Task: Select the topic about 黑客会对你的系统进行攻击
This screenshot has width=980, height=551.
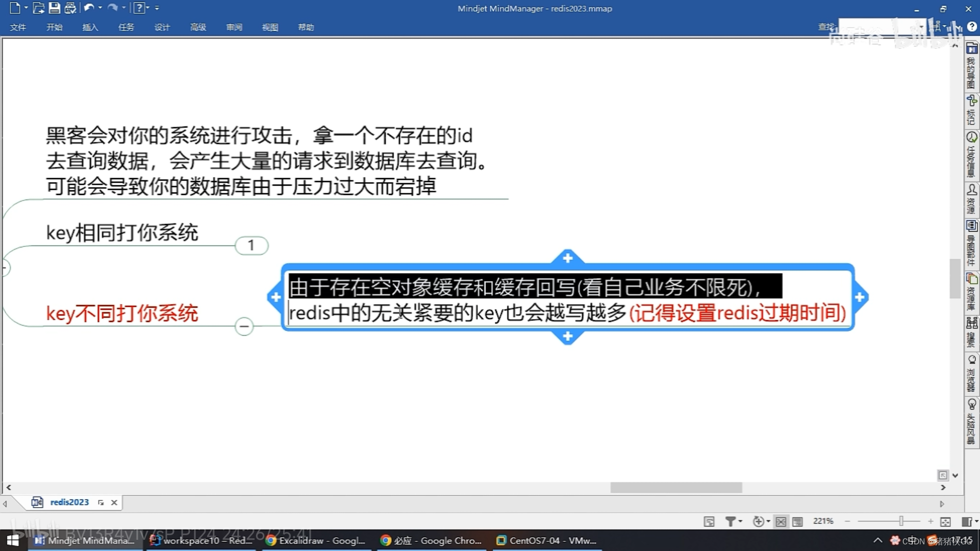Action: tap(268, 161)
